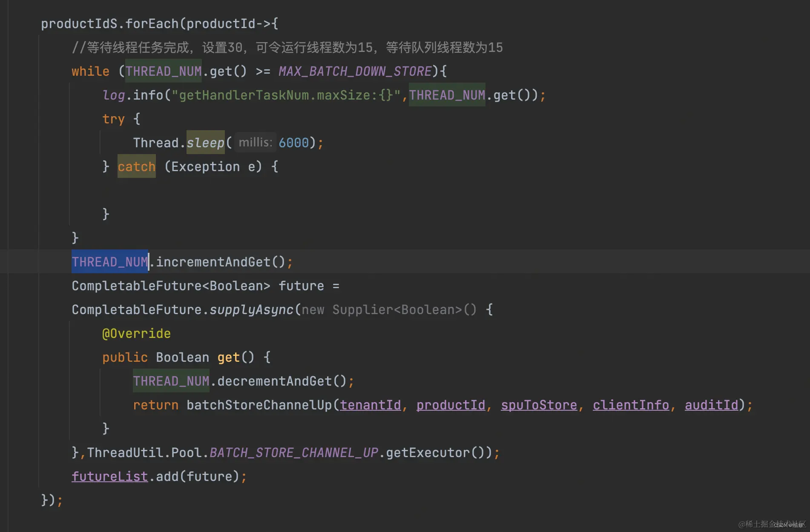Viewport: 810px width, 532px height.
Task: Click incrementAndGet() method call
Action: pos(221,262)
